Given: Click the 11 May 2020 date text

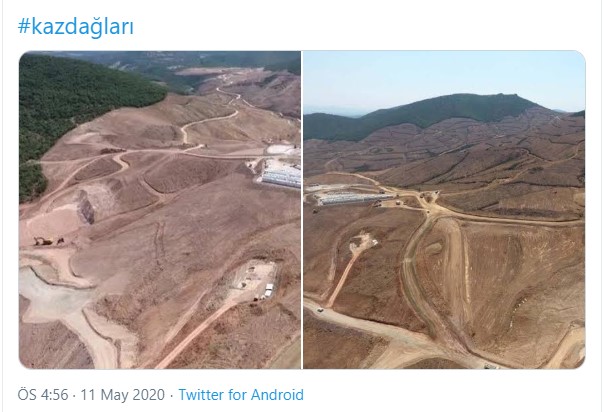Looking at the screenshot, I should [x=122, y=395].
